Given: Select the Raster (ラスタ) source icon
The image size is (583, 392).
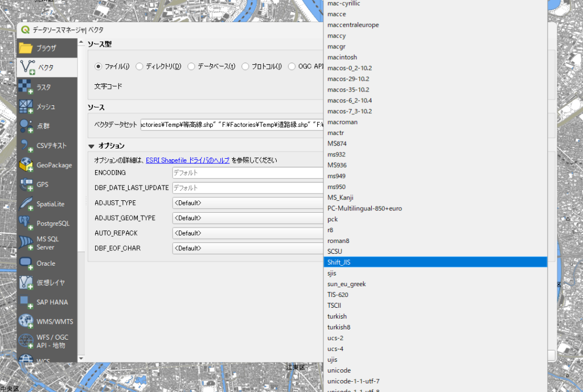Looking at the screenshot, I should 26,86.
